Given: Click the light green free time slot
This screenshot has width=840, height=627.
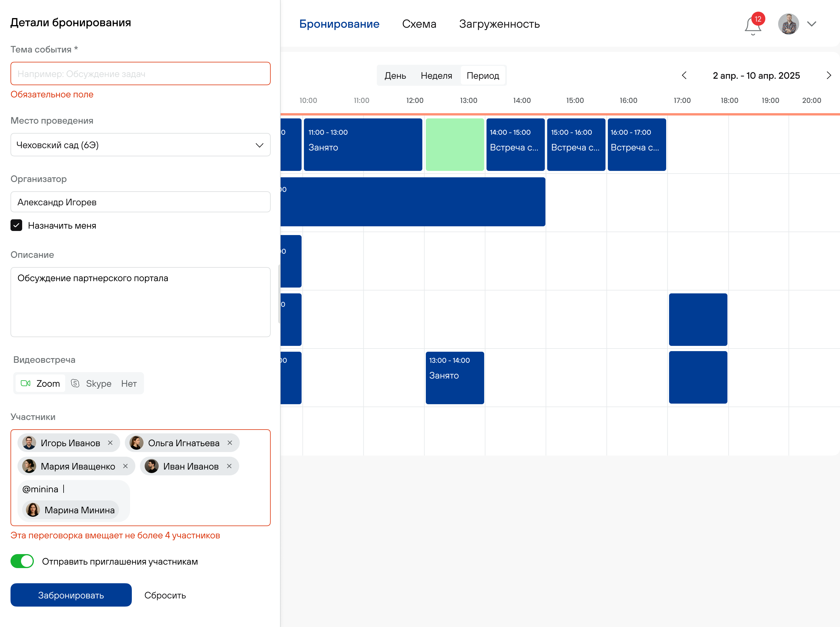Looking at the screenshot, I should (x=454, y=145).
